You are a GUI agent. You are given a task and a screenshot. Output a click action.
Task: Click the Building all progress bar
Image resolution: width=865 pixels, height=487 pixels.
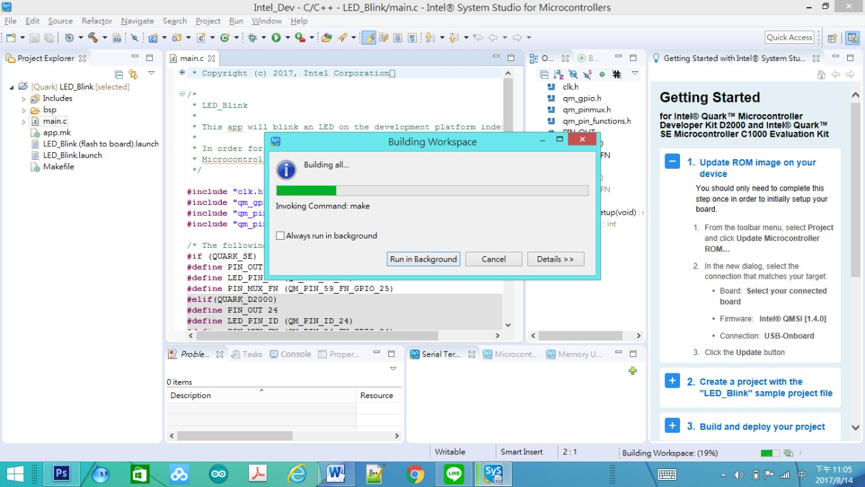(432, 190)
